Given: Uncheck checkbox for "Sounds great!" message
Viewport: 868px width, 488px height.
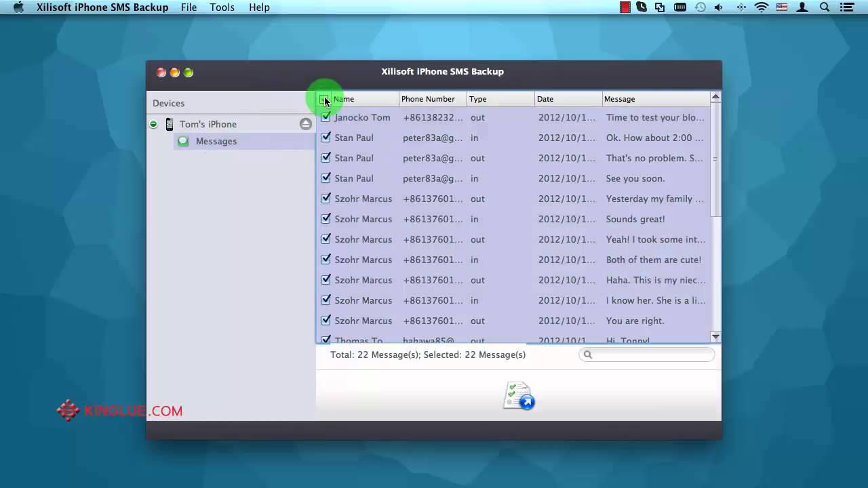Looking at the screenshot, I should (x=325, y=218).
